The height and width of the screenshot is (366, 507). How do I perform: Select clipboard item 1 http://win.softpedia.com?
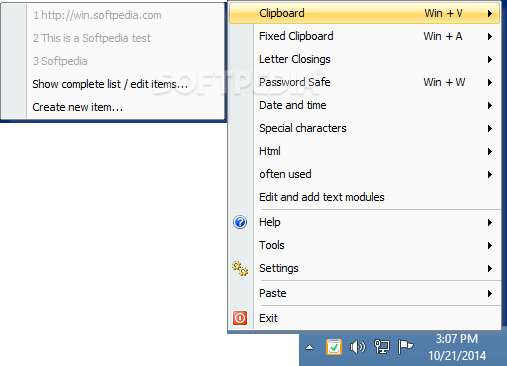[113, 15]
